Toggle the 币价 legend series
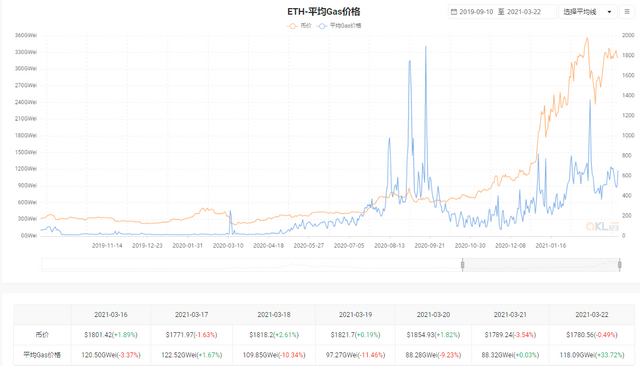Image resolution: width=640 pixels, height=366 pixels. pyautogui.click(x=299, y=26)
